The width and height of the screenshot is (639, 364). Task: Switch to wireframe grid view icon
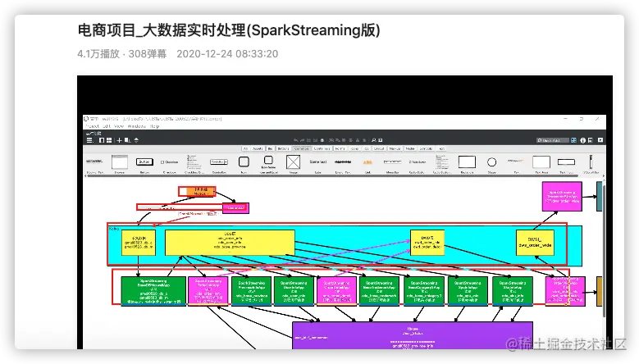click(x=109, y=140)
